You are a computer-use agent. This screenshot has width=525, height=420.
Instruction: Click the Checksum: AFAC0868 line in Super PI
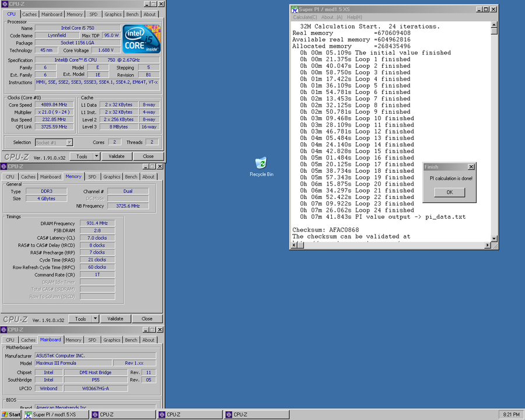click(325, 230)
